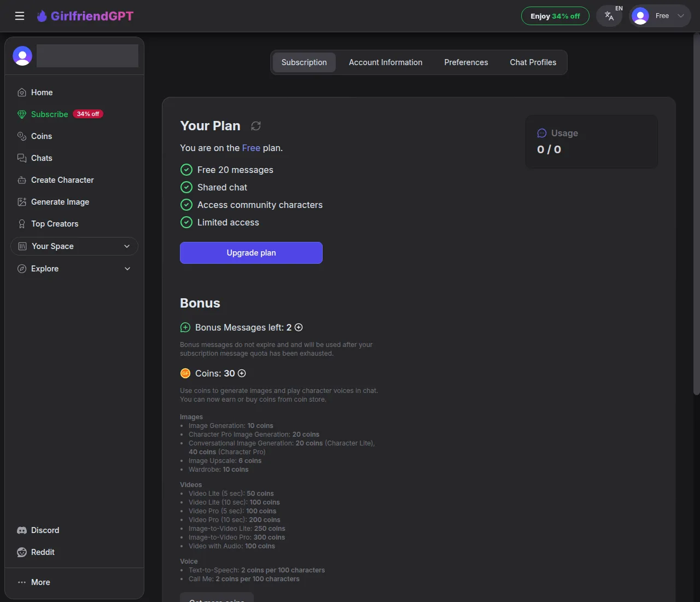Viewport: 700px width, 602px height.
Task: Click the Free plan link
Action: (x=251, y=148)
